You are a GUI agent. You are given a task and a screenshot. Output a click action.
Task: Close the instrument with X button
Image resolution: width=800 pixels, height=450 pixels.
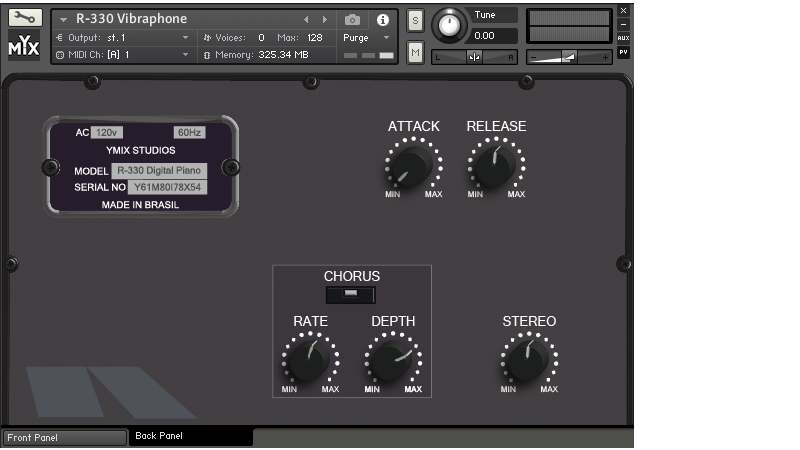[623, 10]
